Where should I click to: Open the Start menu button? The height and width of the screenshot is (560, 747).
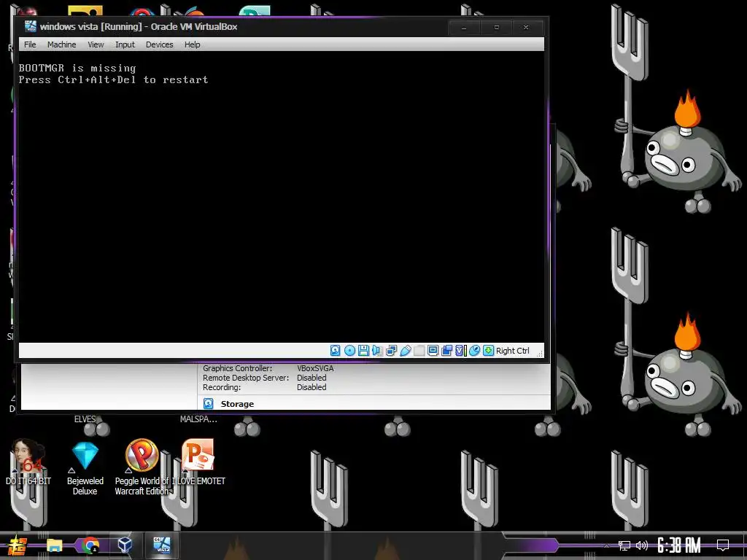[x=18, y=545]
